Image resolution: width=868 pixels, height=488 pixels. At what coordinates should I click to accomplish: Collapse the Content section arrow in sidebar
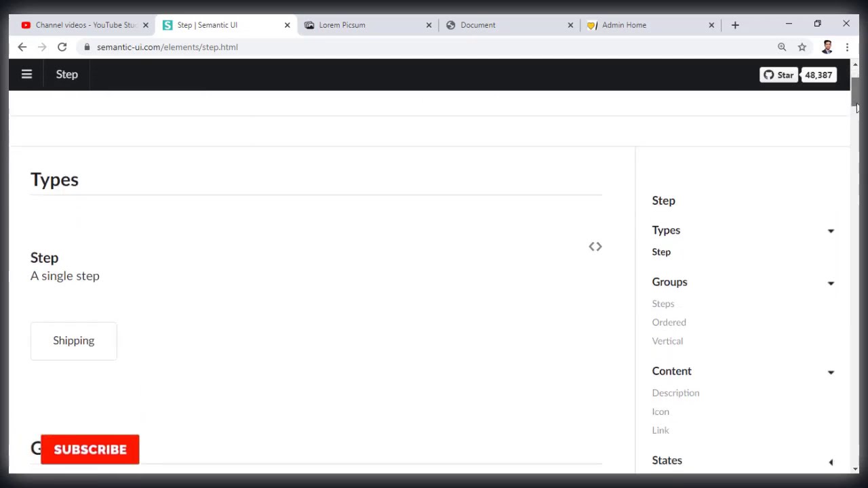pyautogui.click(x=831, y=372)
